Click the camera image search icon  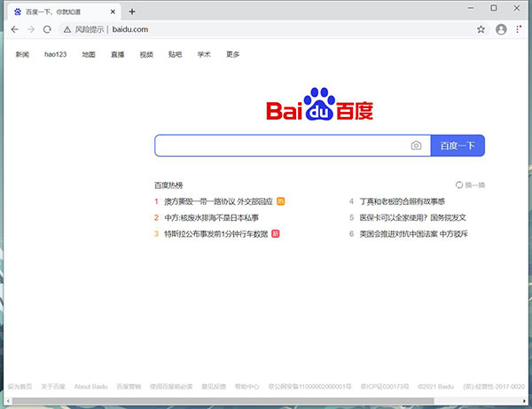tap(417, 146)
